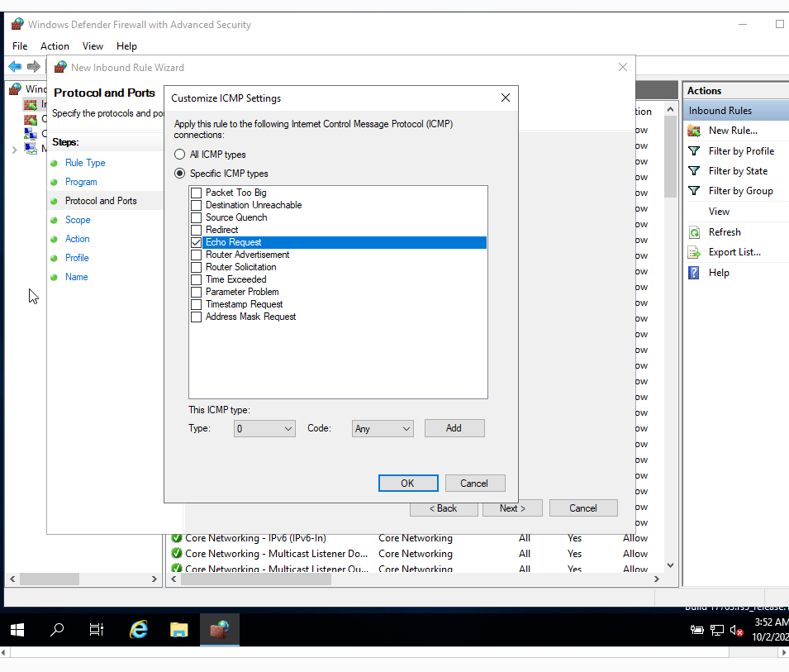
Task: Select the All ICMP types radio button
Action: (179, 155)
